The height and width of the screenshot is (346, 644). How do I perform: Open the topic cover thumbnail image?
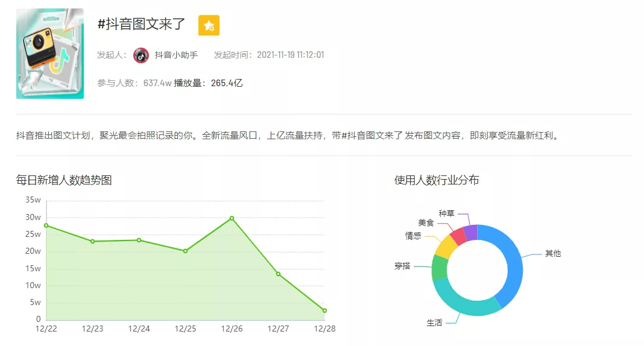pos(50,54)
